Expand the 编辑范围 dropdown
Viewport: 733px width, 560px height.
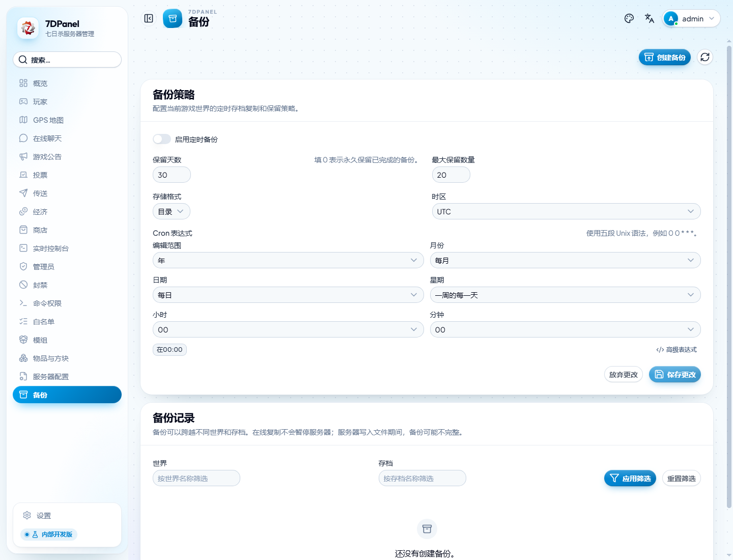288,260
